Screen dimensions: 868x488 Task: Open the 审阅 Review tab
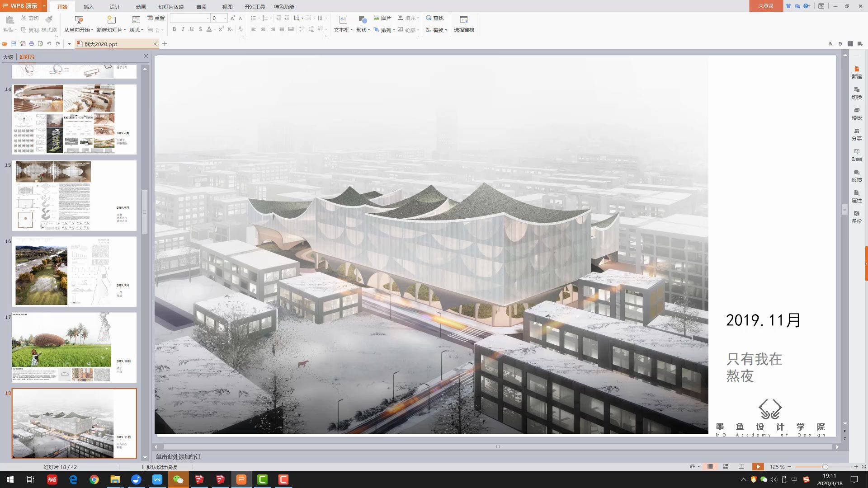click(x=201, y=7)
